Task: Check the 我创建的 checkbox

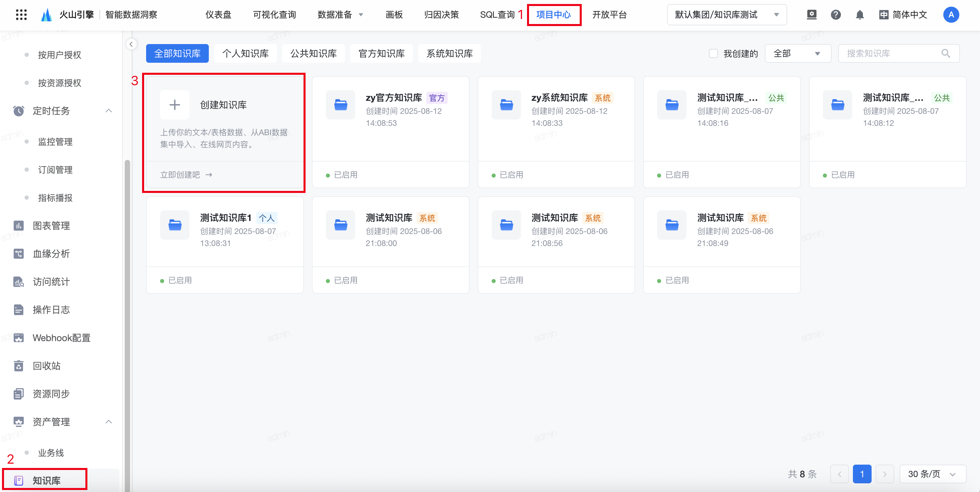Action: [713, 54]
